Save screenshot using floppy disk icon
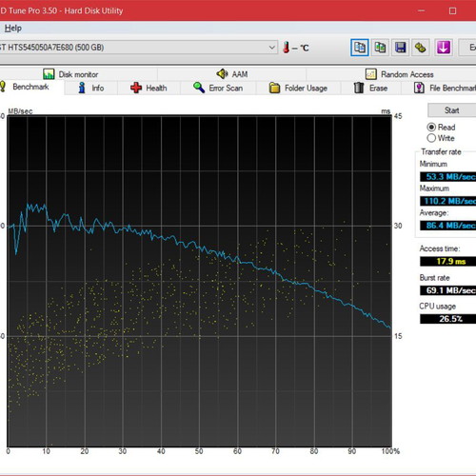 401,48
